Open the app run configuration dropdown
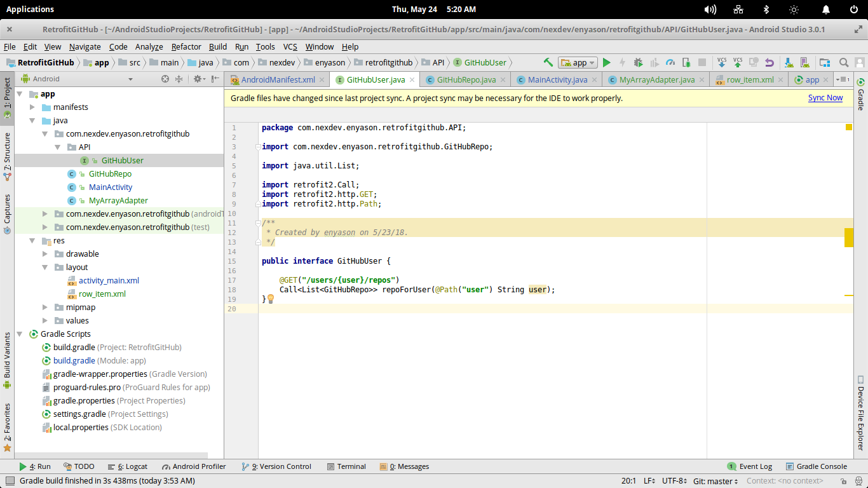The image size is (868, 488). (578, 62)
